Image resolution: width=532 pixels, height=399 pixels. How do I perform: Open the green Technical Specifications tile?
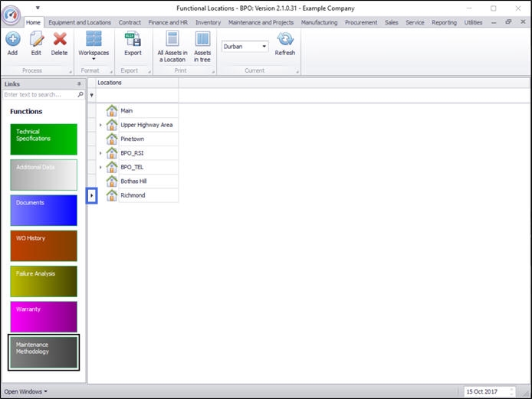44,139
